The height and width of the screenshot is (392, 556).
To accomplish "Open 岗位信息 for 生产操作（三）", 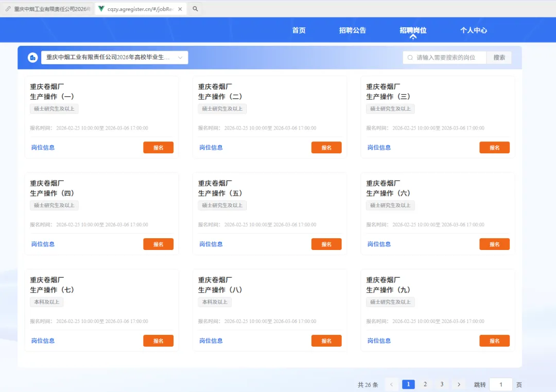I will point(379,148).
